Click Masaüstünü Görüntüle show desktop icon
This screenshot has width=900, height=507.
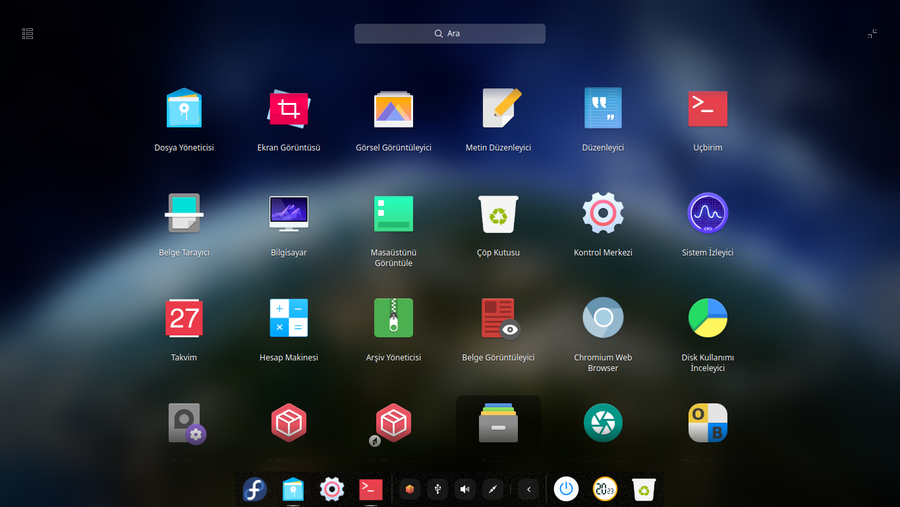393,213
